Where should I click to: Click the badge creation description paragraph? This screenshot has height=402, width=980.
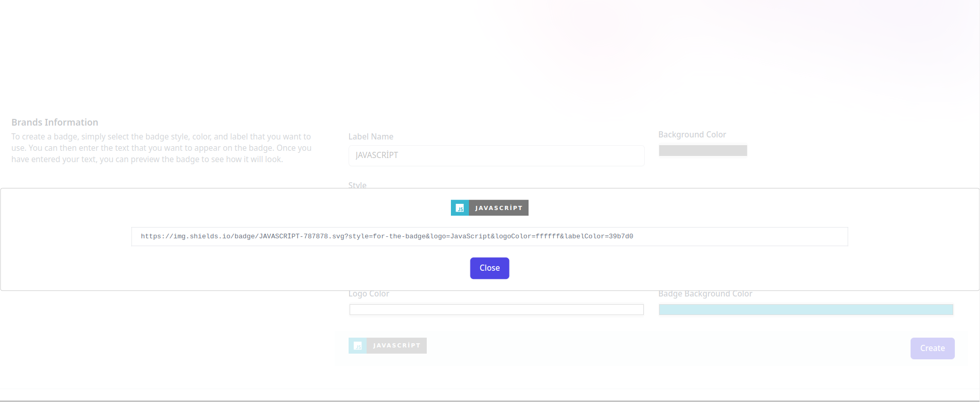161,148
